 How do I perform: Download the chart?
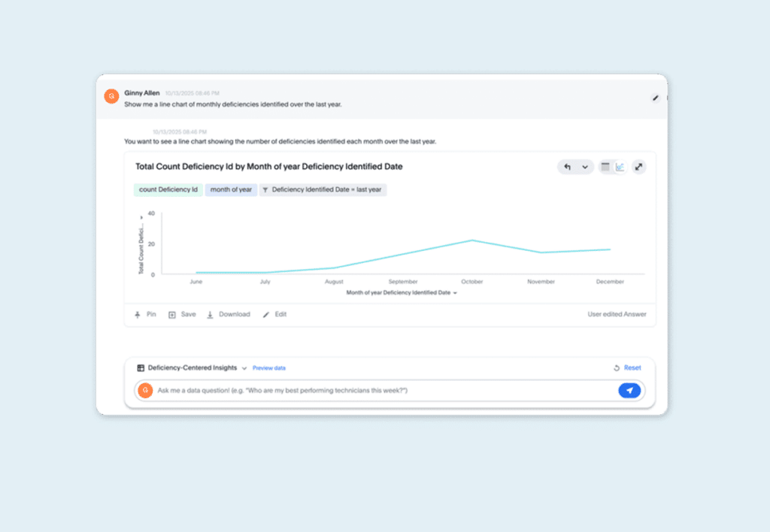pyautogui.click(x=229, y=314)
